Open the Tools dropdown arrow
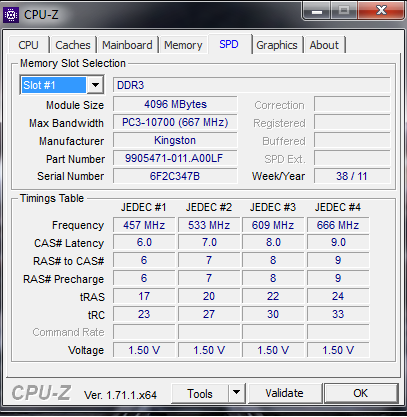 point(237,393)
